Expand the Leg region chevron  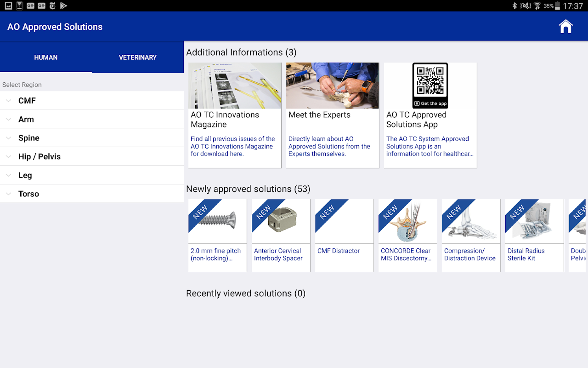point(9,175)
